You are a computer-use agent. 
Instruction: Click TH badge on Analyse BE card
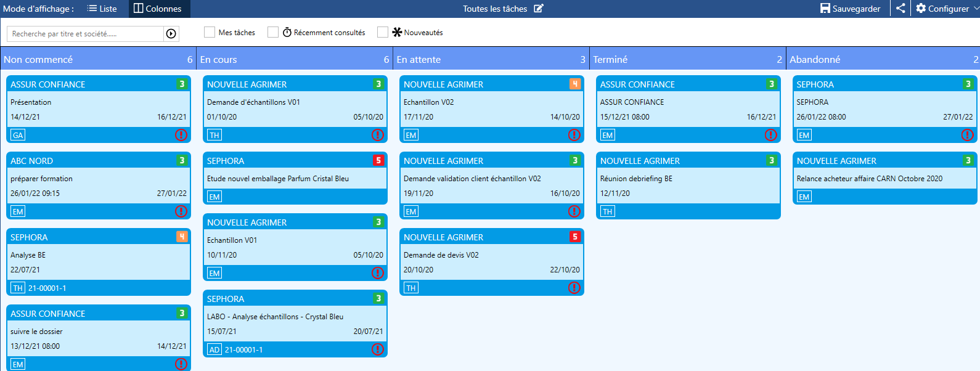click(x=18, y=288)
